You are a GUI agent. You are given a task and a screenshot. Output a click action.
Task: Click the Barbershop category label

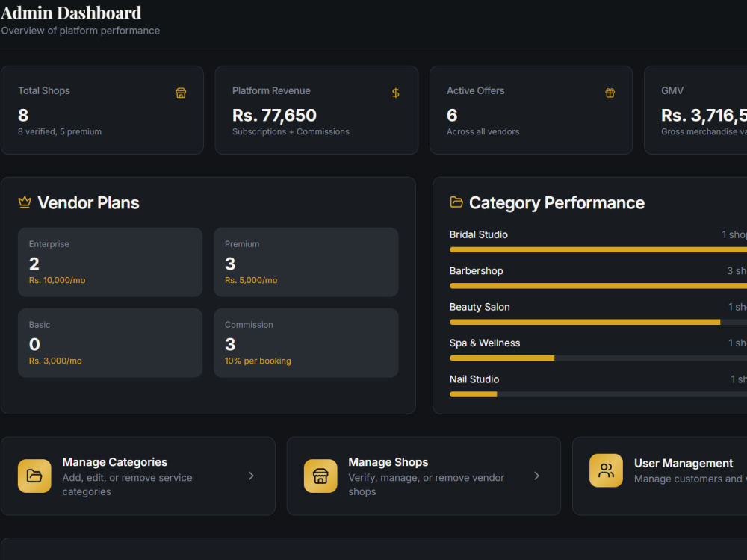(476, 270)
